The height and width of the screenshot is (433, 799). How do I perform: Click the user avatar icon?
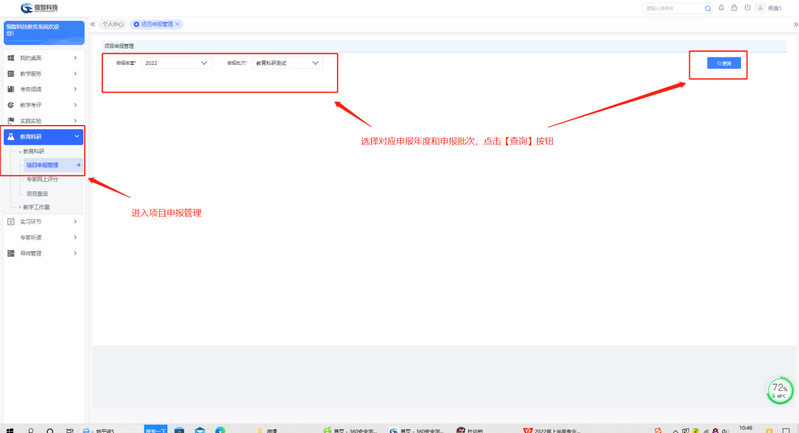[x=760, y=8]
